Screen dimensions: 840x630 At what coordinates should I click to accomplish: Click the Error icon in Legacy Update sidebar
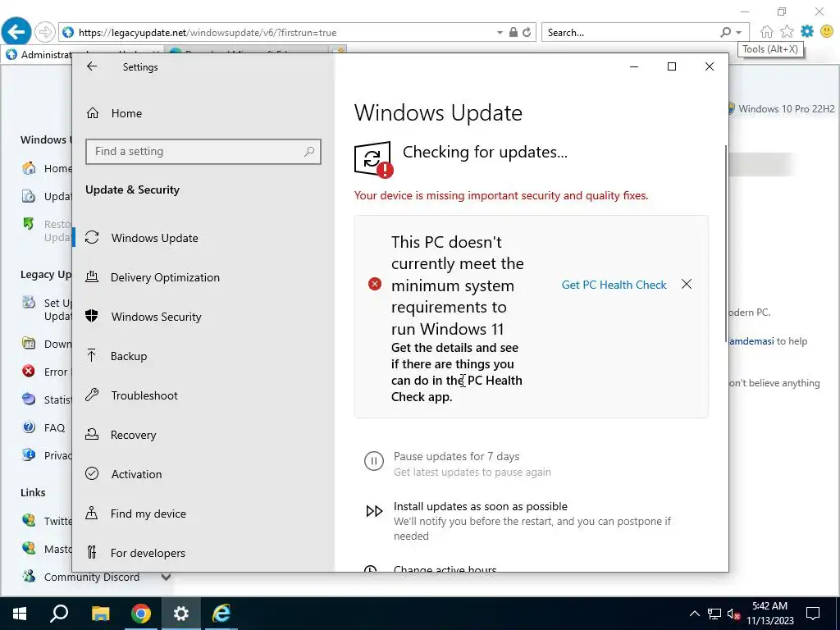point(29,371)
